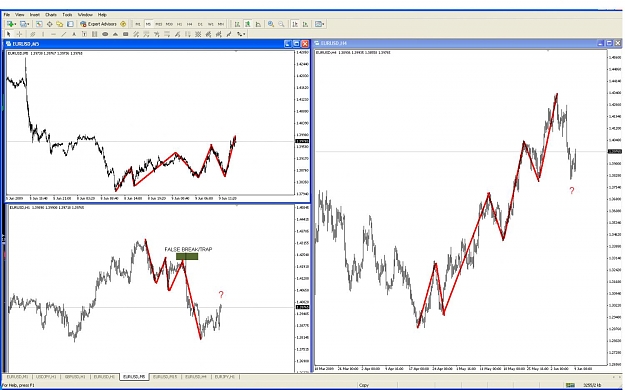Zoom in on the chart
The width and height of the screenshot is (625, 390).
(x=271, y=24)
